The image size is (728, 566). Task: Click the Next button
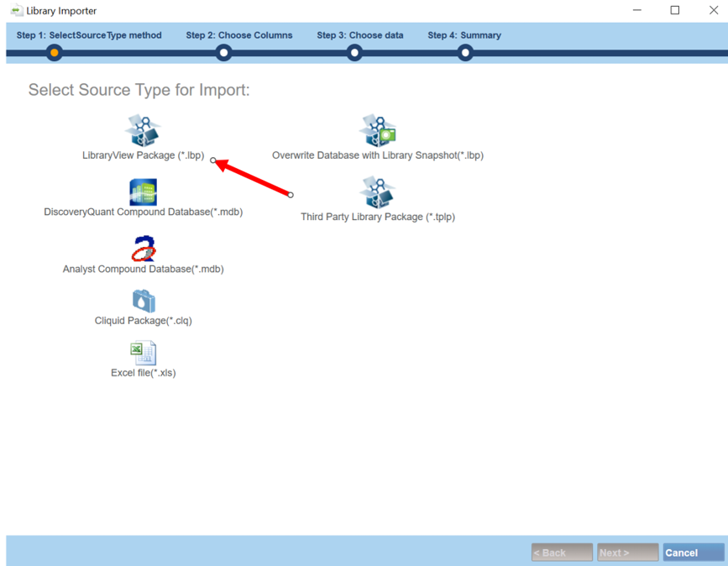628,553
